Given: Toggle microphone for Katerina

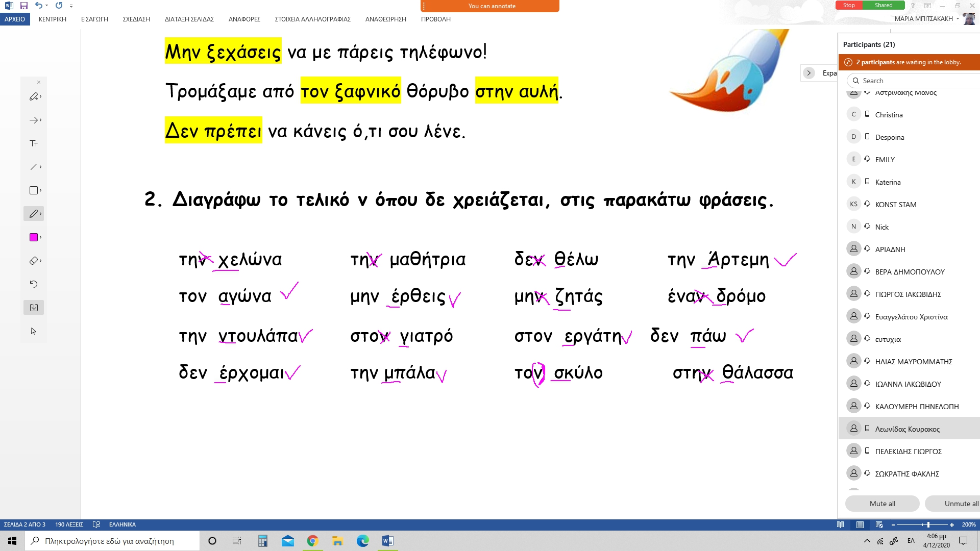Looking at the screenshot, I should [x=867, y=182].
